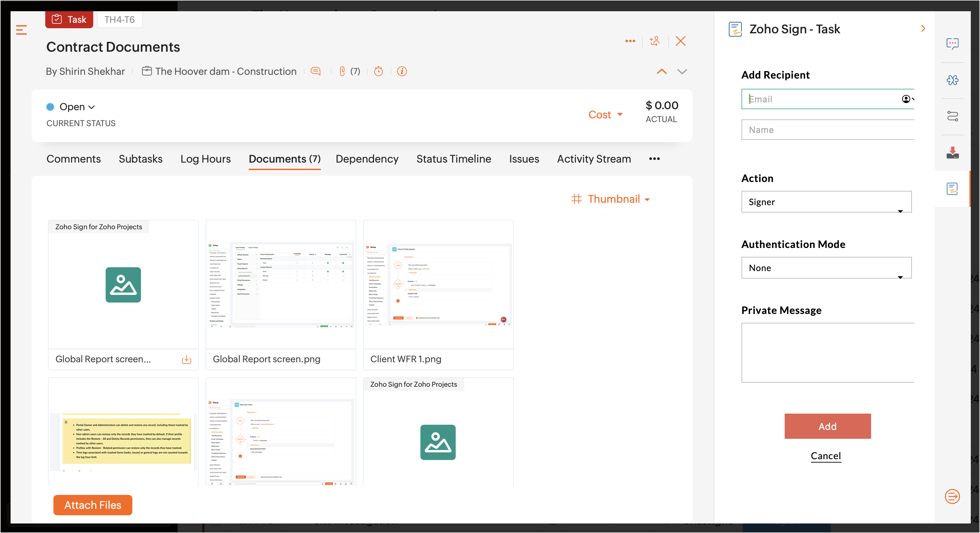Click the attachments paperclip icon
The height and width of the screenshot is (533, 980).
pyautogui.click(x=342, y=71)
